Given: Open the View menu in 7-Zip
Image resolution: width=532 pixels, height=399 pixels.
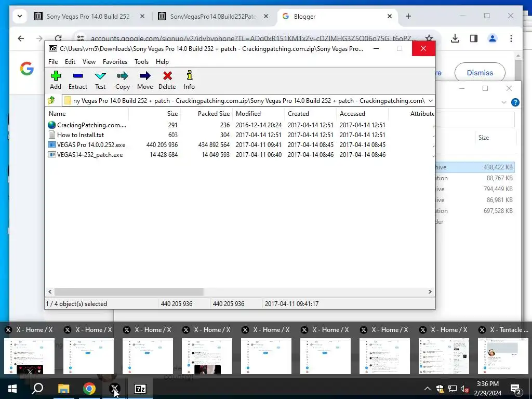Looking at the screenshot, I should tap(89, 61).
